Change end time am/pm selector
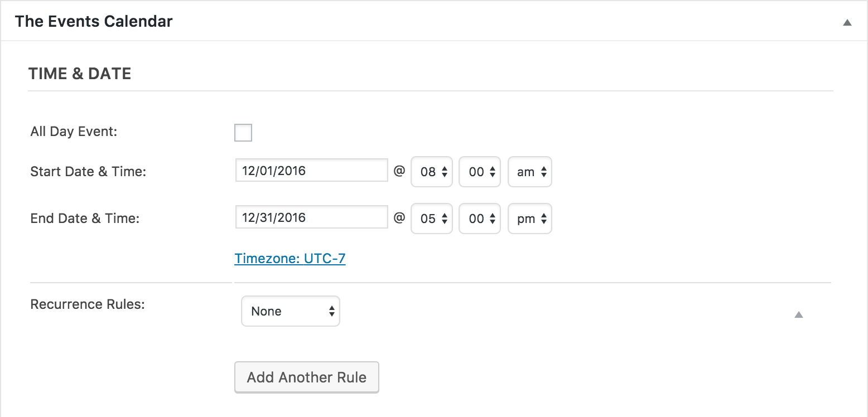868x417 pixels. [529, 219]
